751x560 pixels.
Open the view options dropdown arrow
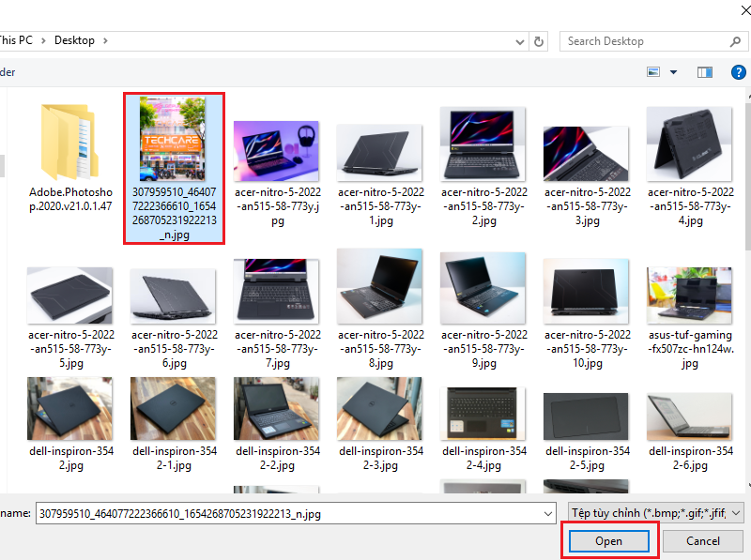[673, 72]
